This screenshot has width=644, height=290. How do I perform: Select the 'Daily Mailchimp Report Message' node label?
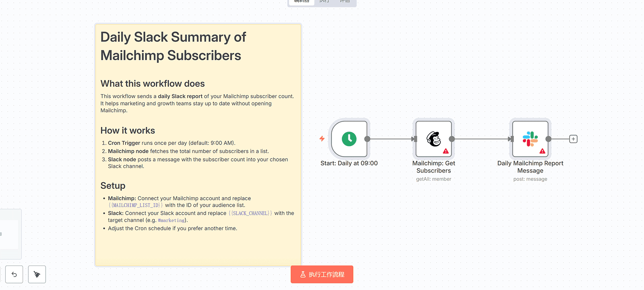tap(530, 167)
